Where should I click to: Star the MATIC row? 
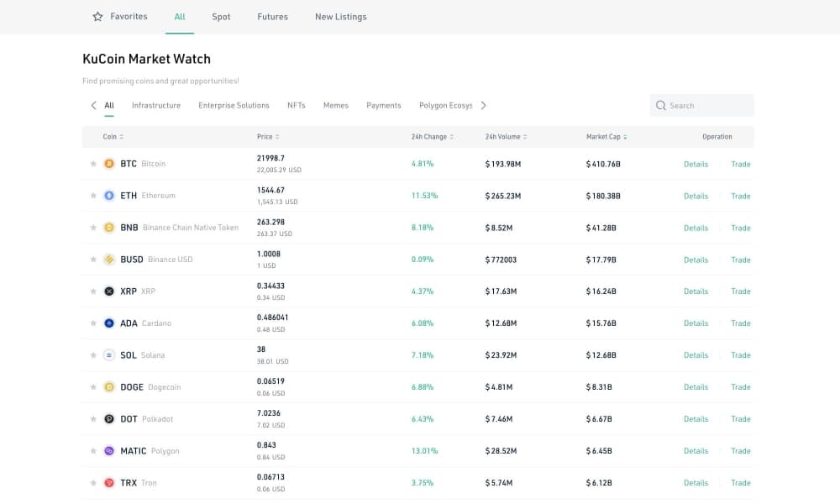coord(93,450)
